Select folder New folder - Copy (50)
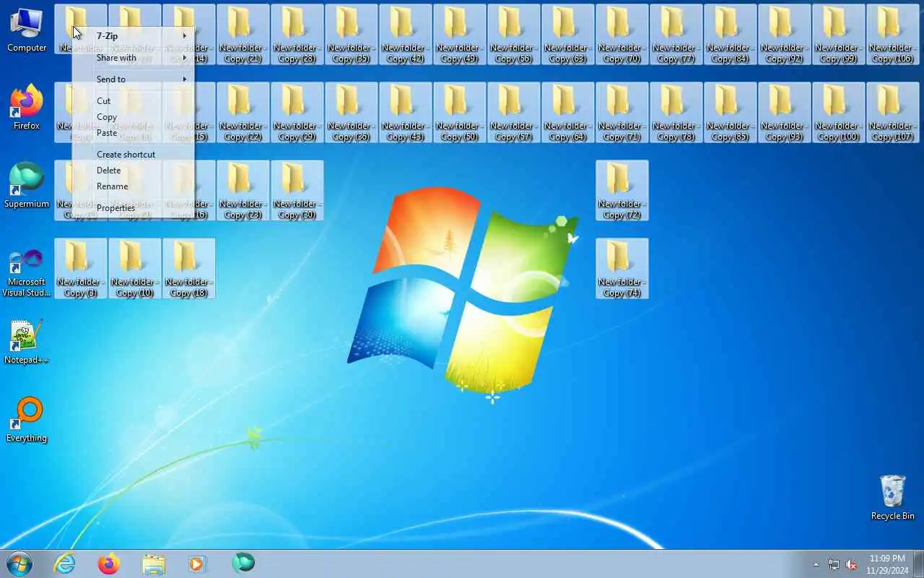Screen dimensions: 924x578 pos(460,113)
